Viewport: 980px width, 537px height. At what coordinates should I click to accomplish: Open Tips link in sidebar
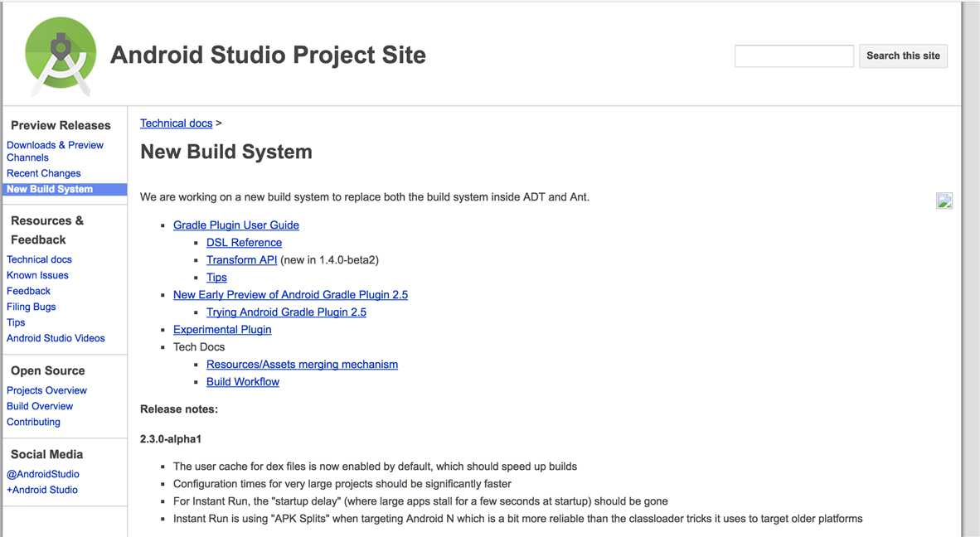point(17,322)
